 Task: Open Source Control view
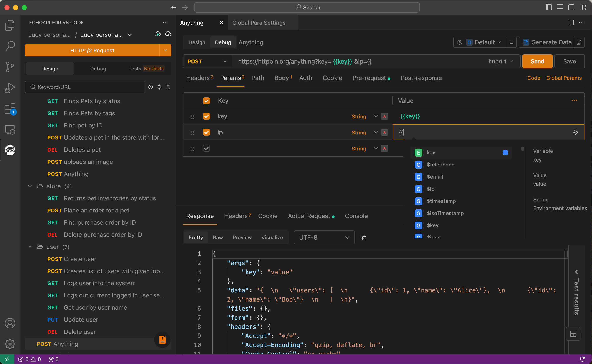[x=10, y=67]
